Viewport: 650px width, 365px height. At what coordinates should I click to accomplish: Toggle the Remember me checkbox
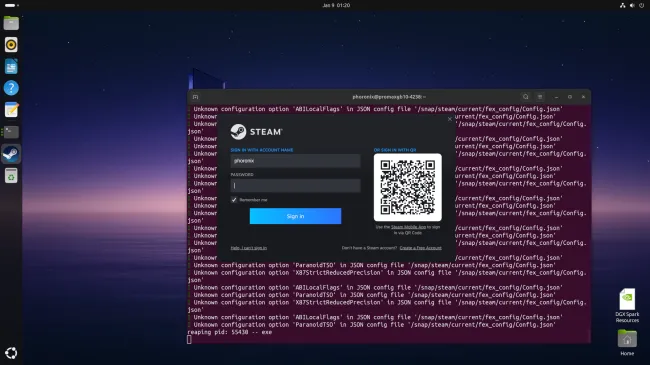pos(234,200)
